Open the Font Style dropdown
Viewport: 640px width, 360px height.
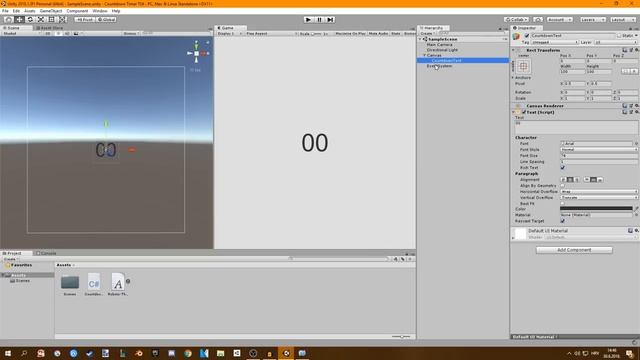pyautogui.click(x=599, y=149)
